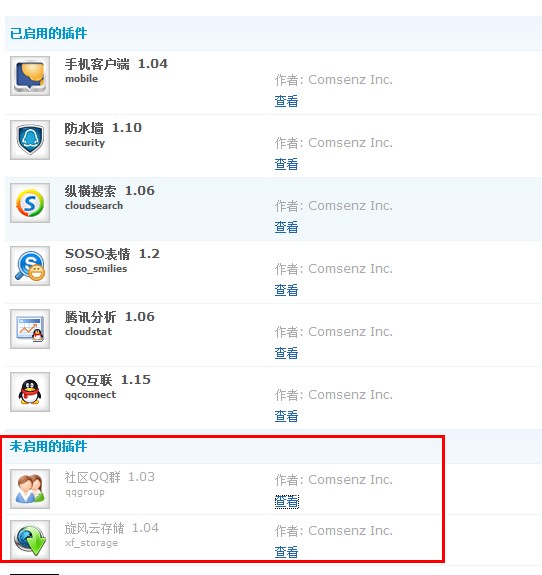Click the 纵横搜索 1.06 plugin title

(110, 191)
